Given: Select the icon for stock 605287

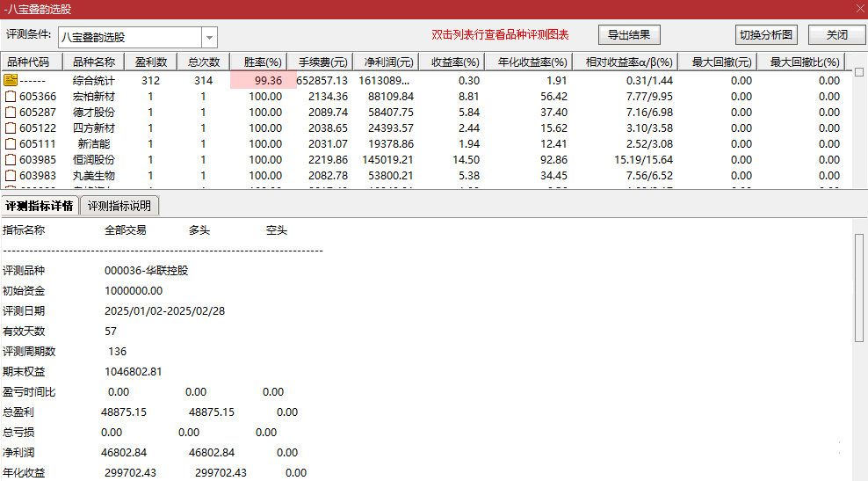Looking at the screenshot, I should coord(11,113).
